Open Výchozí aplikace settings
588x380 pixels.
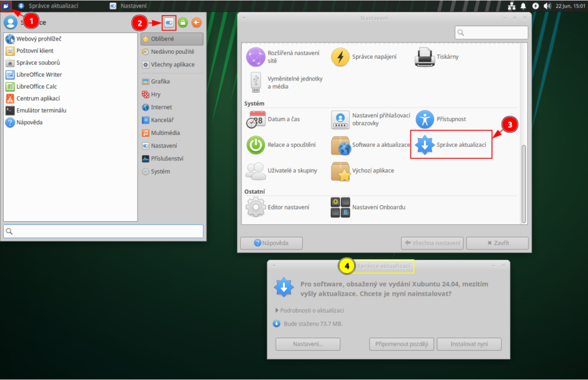point(362,170)
